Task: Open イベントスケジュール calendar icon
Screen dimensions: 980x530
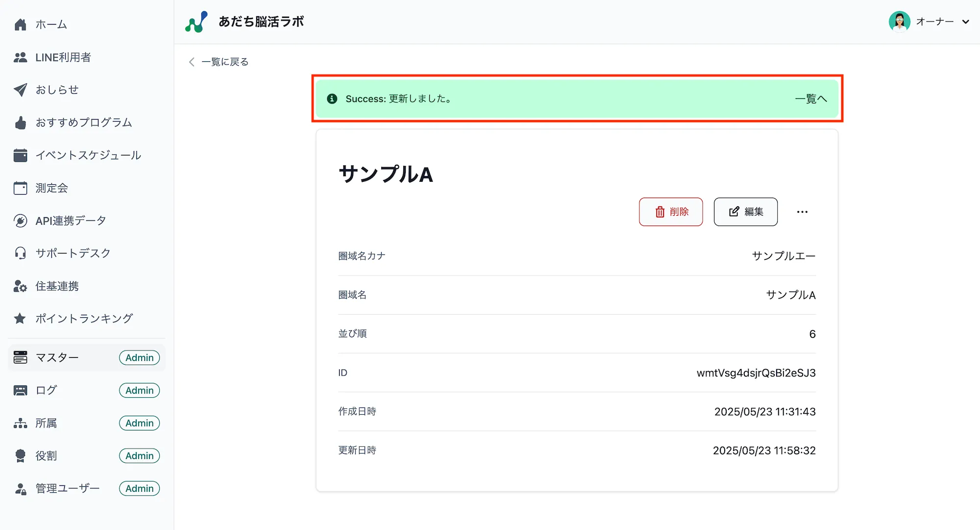Action: (20, 155)
